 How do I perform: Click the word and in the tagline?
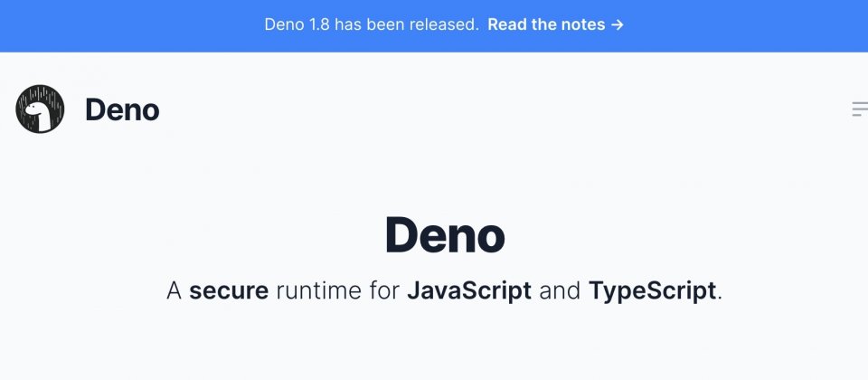click(560, 290)
